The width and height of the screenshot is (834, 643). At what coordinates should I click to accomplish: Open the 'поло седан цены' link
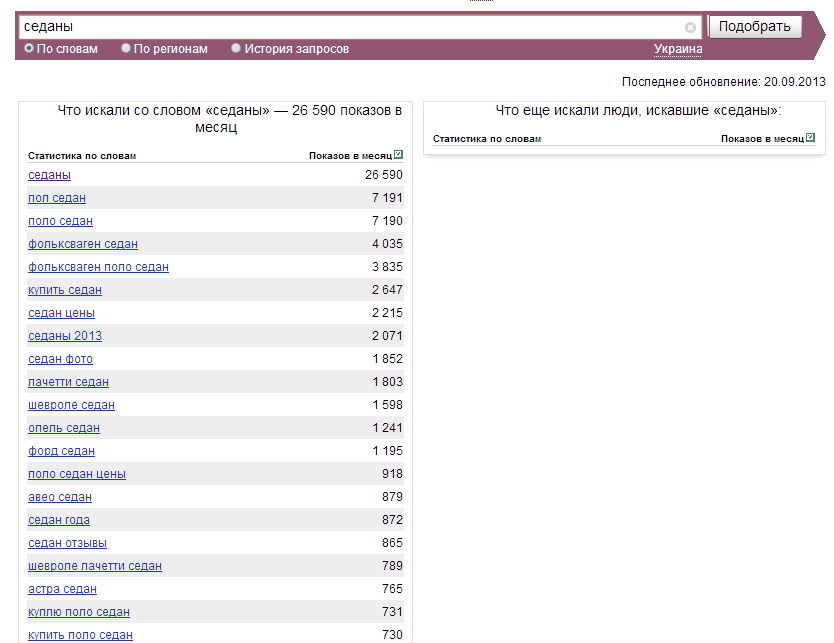pyautogui.click(x=77, y=474)
